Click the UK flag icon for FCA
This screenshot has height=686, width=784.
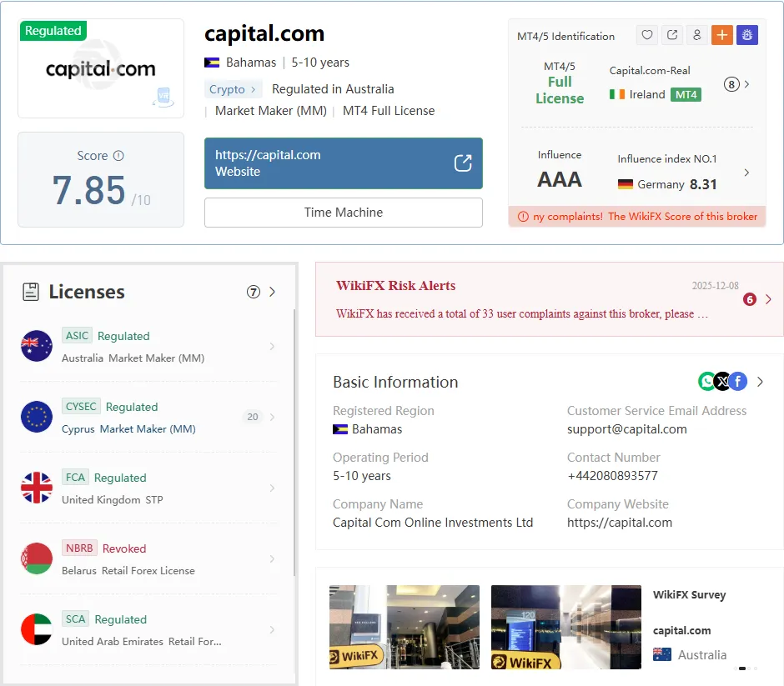click(x=37, y=488)
